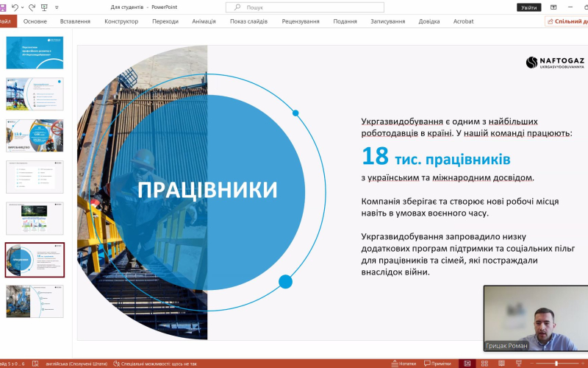The height and width of the screenshot is (368, 588).
Task: Open the Подання ribbon tab
Action: (x=345, y=21)
